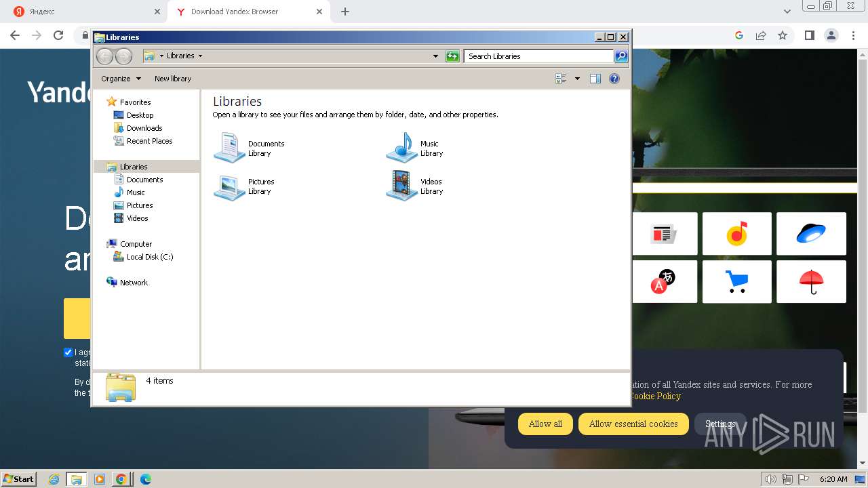This screenshot has width=868, height=488.
Task: Select Network in the navigation pane
Action: [134, 283]
